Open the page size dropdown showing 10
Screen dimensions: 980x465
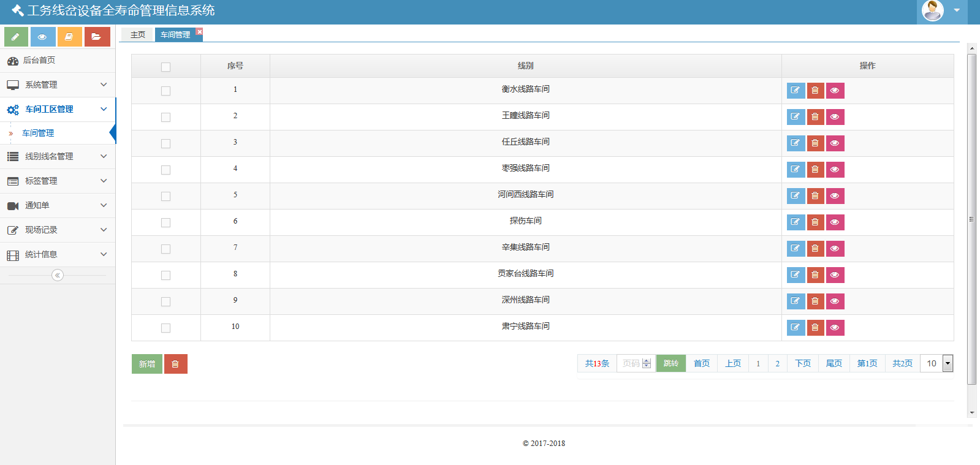click(948, 363)
